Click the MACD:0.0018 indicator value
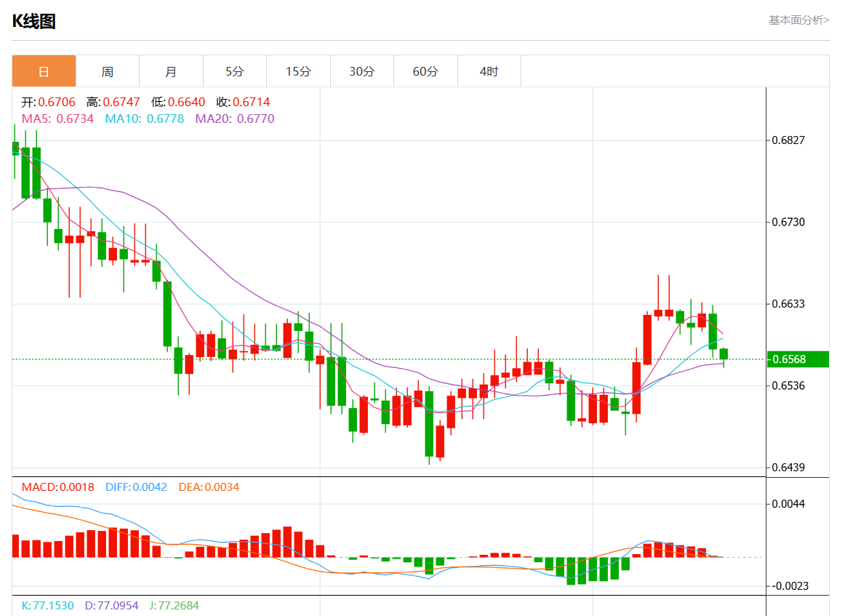Image resolution: width=845 pixels, height=616 pixels. 57,487
